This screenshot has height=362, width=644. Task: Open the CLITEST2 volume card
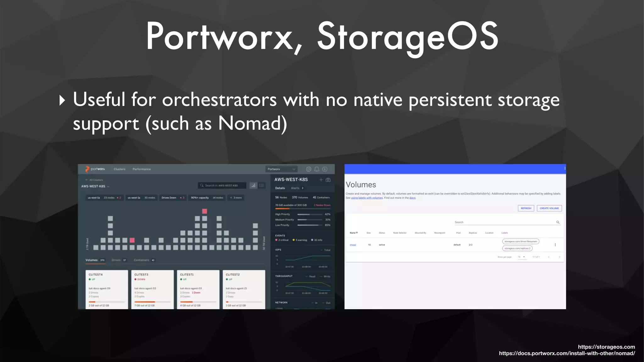coord(244,289)
